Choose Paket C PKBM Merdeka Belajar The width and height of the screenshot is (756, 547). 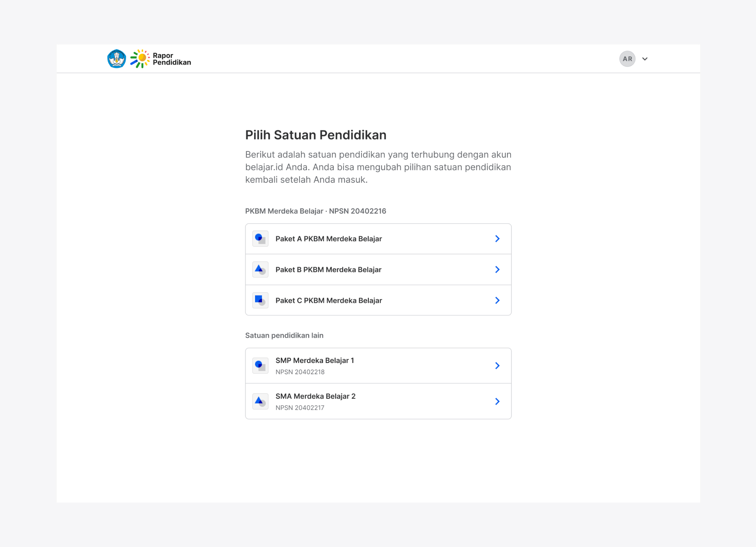tap(378, 301)
